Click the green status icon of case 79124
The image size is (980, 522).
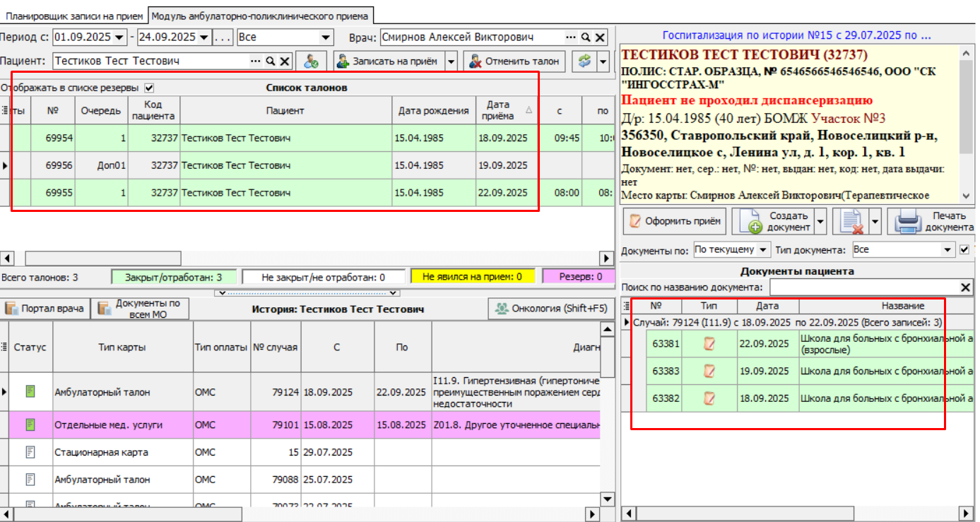click(30, 391)
